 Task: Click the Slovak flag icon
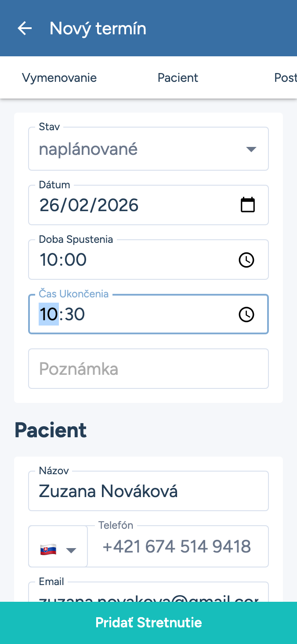48,550
